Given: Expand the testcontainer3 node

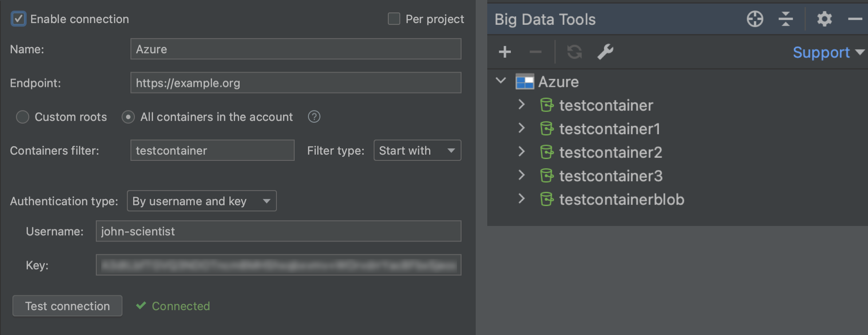Looking at the screenshot, I should coord(522,175).
